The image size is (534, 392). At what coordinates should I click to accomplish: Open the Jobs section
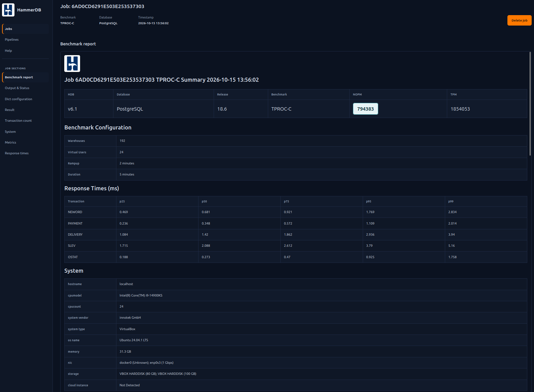tap(25, 29)
